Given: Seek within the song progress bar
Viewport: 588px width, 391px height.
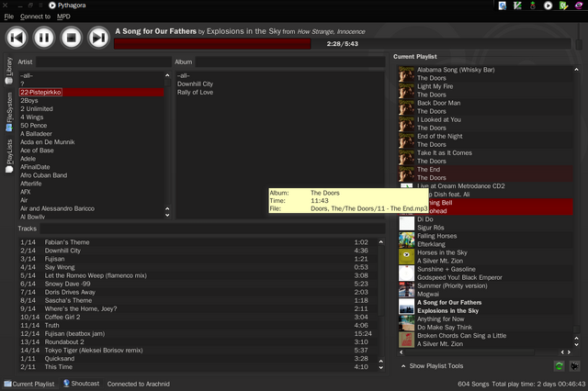Looking at the screenshot, I should (343, 44).
